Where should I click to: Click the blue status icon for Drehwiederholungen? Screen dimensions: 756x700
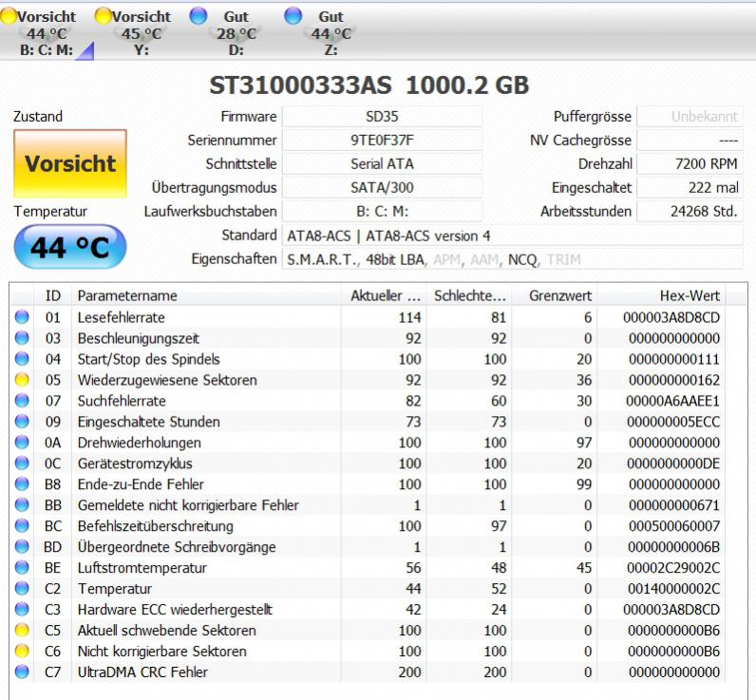click(22, 442)
